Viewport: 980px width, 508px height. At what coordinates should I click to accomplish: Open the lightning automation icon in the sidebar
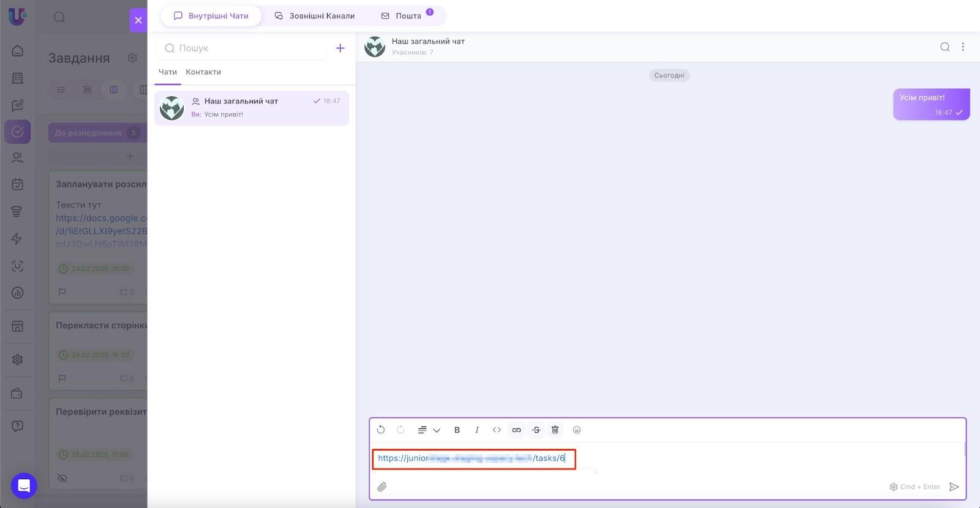pyautogui.click(x=17, y=239)
